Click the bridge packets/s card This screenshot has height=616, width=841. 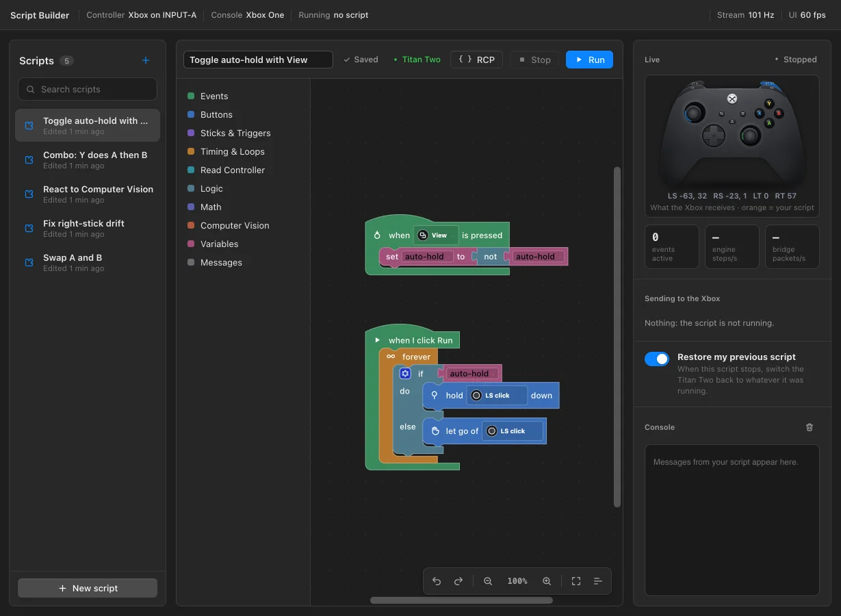[792, 246]
